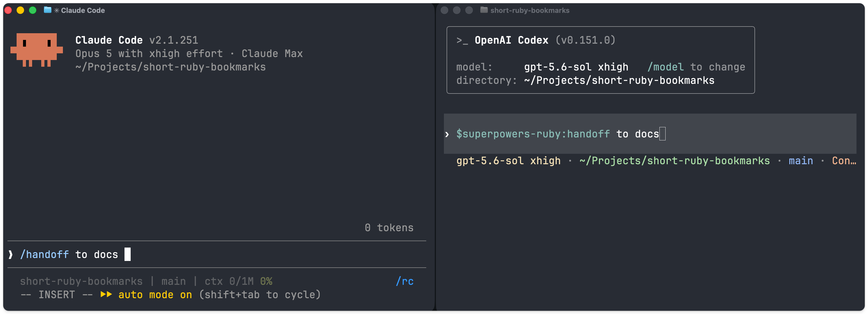This screenshot has width=868, height=314.
Task: Click the gpt-5.6-sol xhigh footer model label
Action: (508, 161)
